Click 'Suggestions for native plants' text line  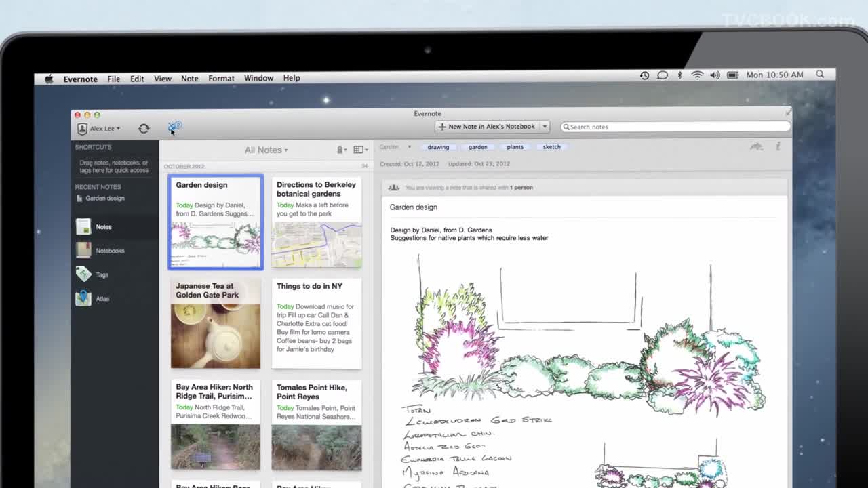pyautogui.click(x=469, y=238)
